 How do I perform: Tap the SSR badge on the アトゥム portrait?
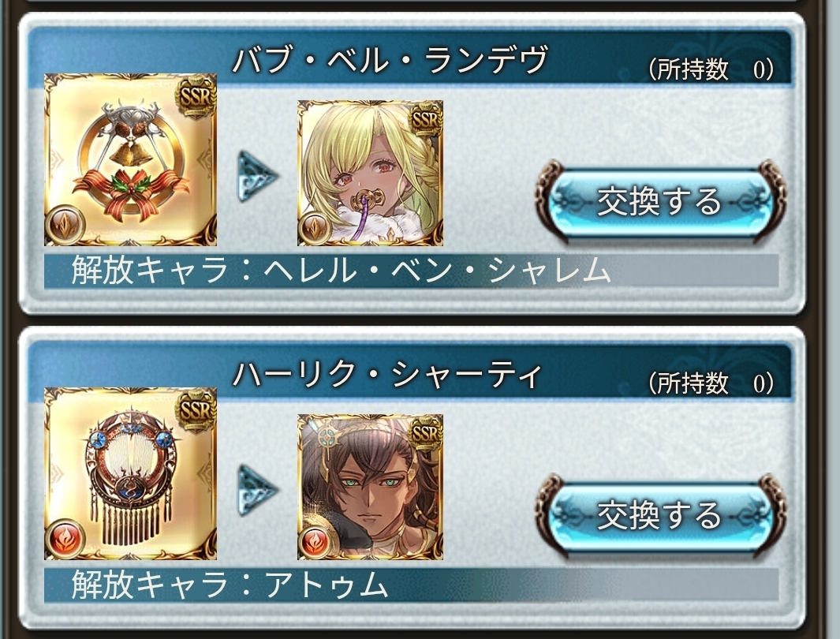coord(425,433)
